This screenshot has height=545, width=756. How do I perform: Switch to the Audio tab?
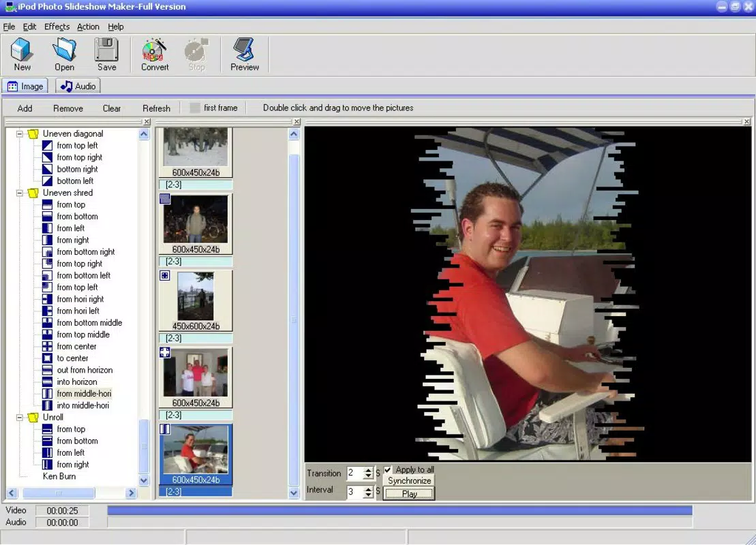(78, 87)
